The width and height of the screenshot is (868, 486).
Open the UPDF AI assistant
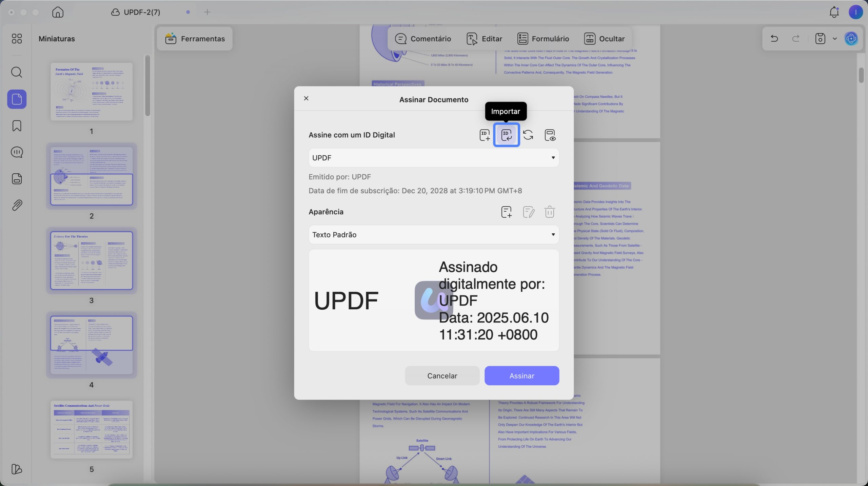[851, 39]
